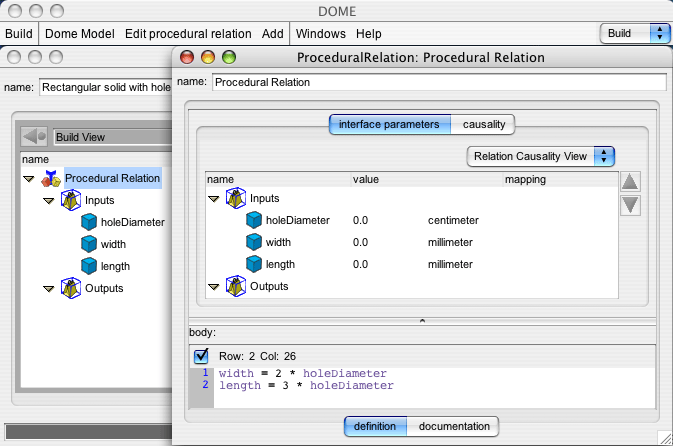Minimize the ProceduralRelation window with the yellow button
673x446 pixels.
click(208, 57)
